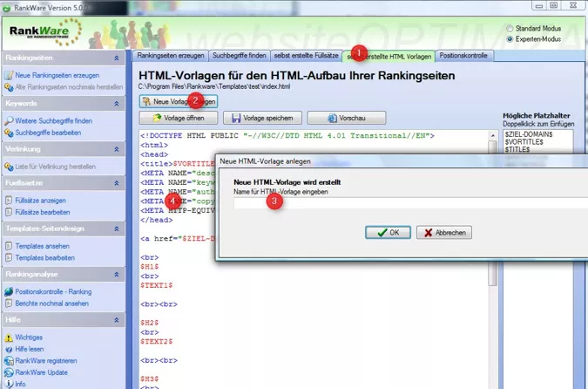Click the info icon beside Info
Image resolution: width=588 pixels, height=389 pixels.
[9, 384]
